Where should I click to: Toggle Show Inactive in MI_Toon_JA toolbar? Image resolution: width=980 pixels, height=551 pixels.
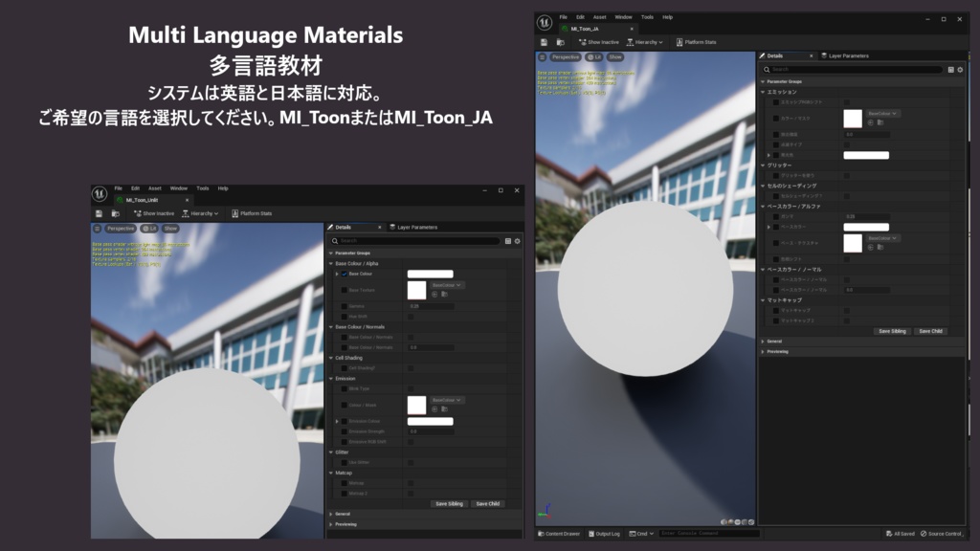(599, 42)
